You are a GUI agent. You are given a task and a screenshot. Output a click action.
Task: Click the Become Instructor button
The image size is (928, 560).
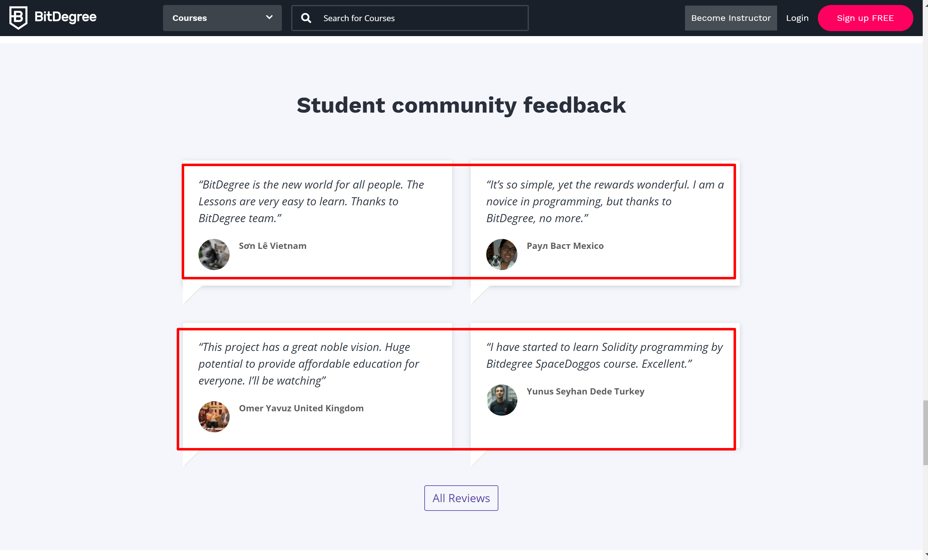click(731, 18)
